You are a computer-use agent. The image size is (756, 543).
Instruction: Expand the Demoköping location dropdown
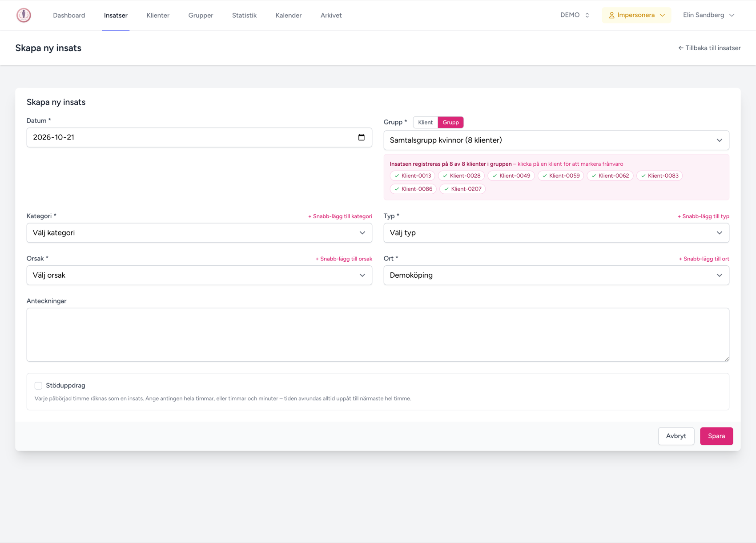pos(556,275)
